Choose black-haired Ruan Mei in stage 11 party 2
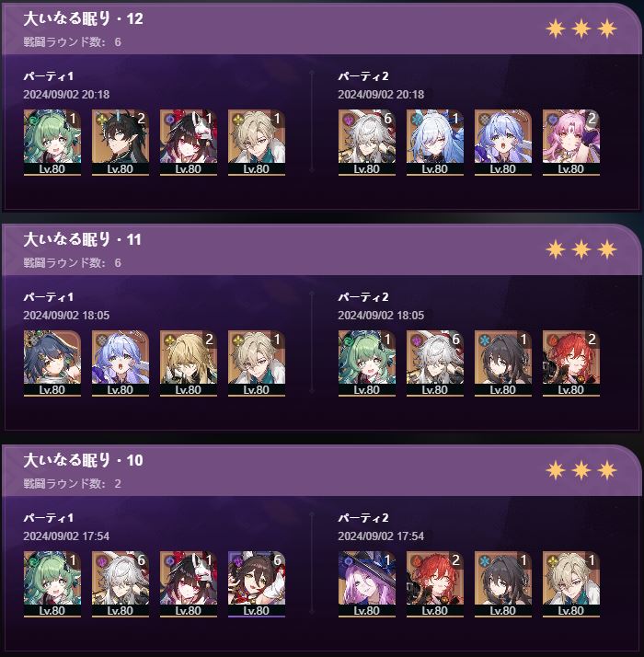 point(503,363)
